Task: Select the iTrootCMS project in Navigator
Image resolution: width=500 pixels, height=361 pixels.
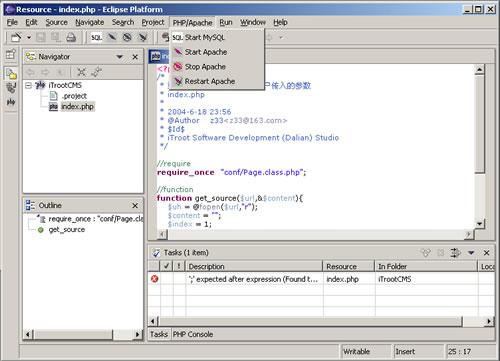Action: (65, 85)
